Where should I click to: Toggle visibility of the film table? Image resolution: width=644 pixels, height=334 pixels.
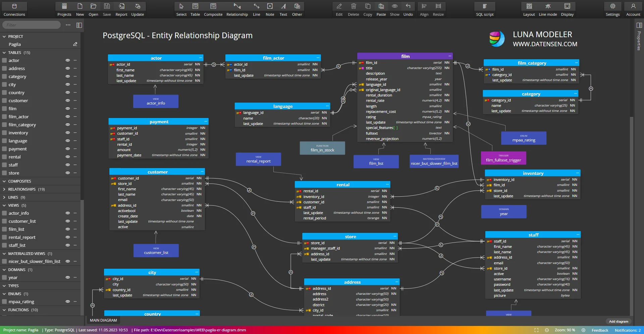click(68, 109)
